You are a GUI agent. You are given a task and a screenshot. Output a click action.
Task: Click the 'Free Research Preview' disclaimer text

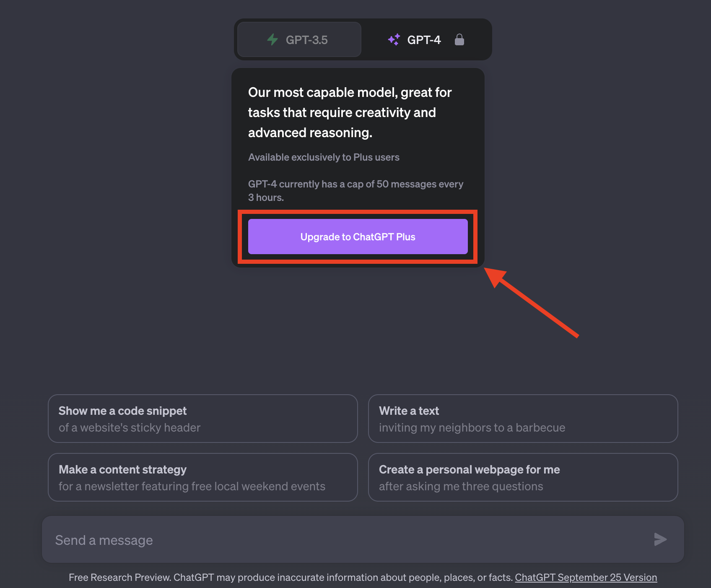tap(291, 578)
